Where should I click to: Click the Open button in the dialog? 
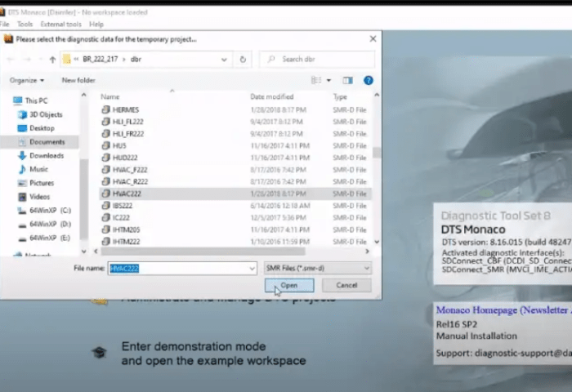pyautogui.click(x=289, y=285)
